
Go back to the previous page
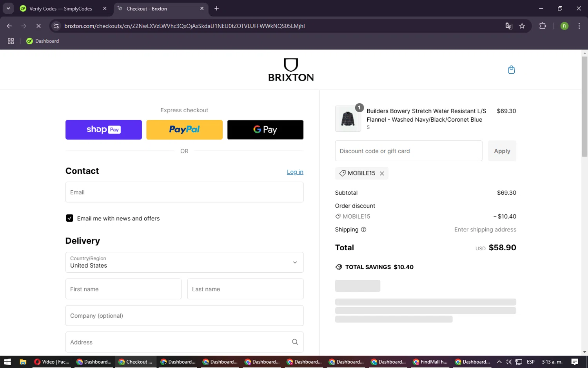(9, 26)
